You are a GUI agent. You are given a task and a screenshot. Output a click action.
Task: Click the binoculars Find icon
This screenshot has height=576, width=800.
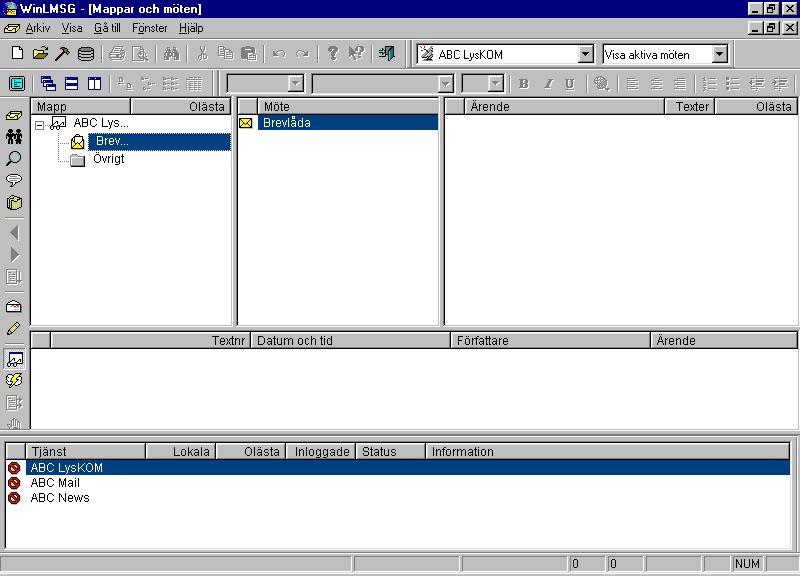tap(171, 54)
